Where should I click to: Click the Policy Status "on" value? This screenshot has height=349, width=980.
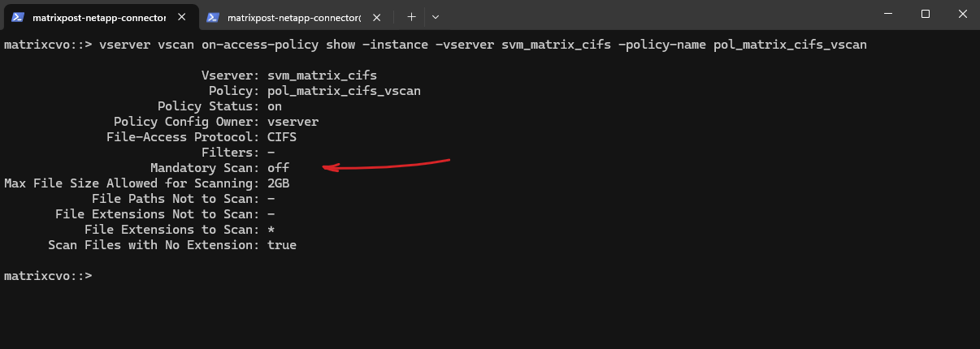[x=275, y=106]
